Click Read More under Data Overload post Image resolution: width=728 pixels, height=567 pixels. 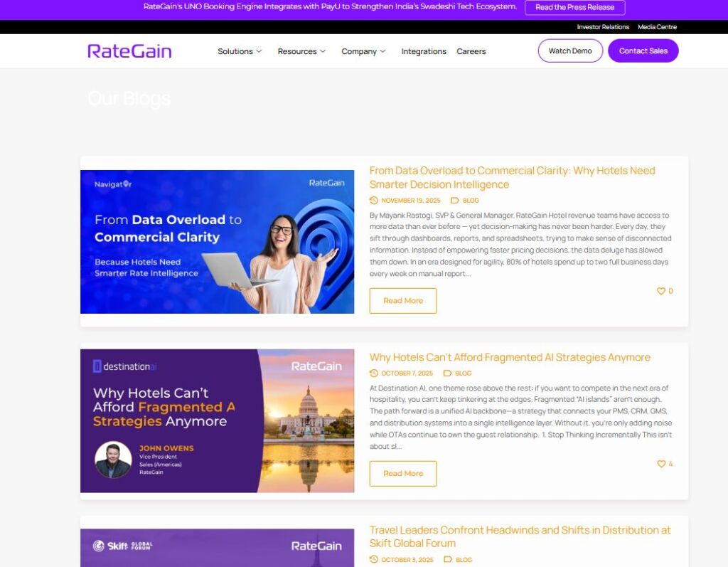403,301
